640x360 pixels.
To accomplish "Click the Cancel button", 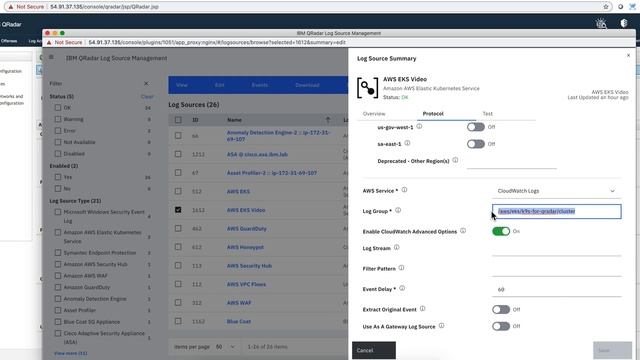I will click(x=374, y=350).
